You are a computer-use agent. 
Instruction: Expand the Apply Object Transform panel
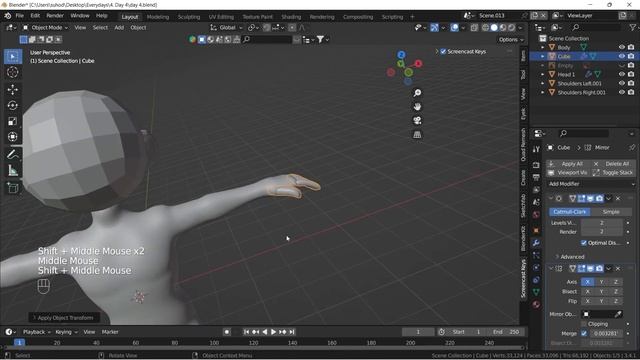click(63, 318)
